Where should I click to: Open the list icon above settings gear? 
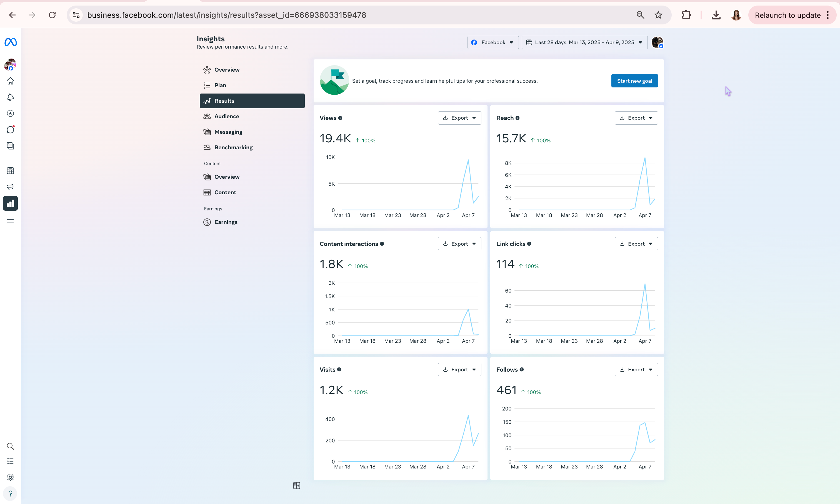11,461
